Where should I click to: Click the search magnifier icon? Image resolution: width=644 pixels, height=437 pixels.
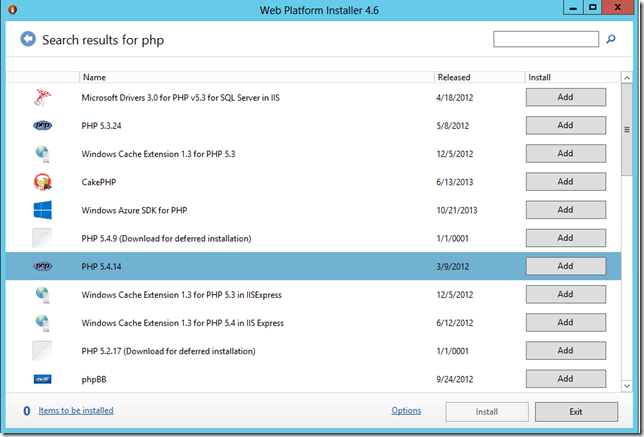[611, 39]
